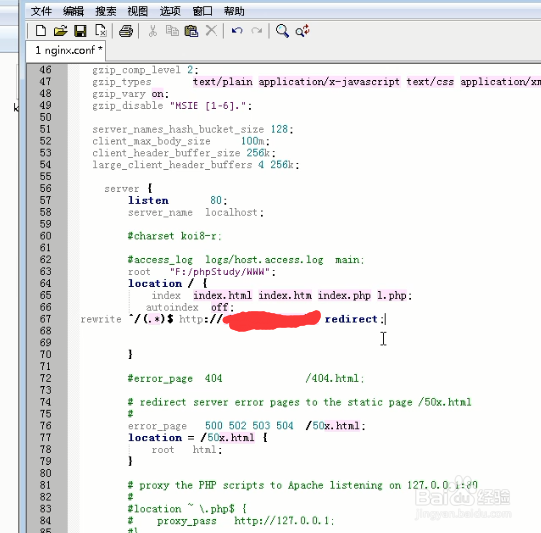Undo the last edit with the Undo arrow

[x=237, y=31]
